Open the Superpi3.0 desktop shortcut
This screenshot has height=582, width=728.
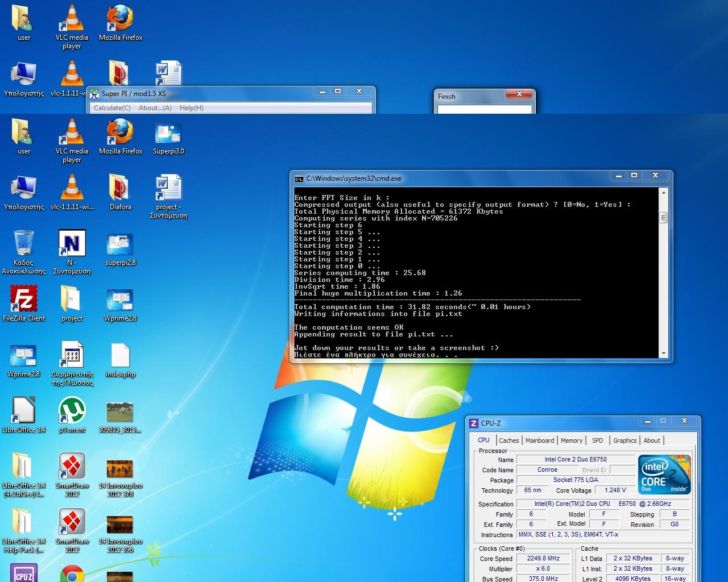click(168, 137)
